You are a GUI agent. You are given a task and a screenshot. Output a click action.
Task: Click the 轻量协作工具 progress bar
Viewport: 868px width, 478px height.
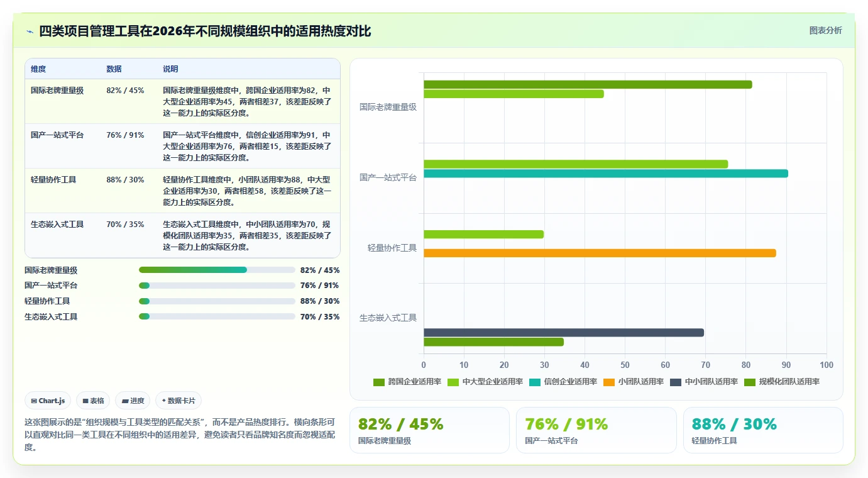pyautogui.click(x=217, y=301)
